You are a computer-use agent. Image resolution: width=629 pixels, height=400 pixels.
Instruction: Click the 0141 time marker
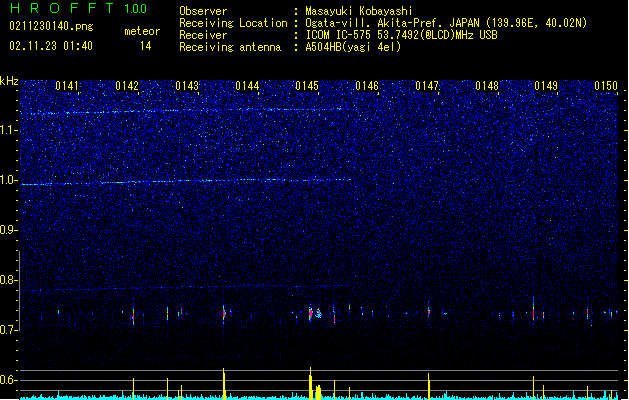coord(67,86)
